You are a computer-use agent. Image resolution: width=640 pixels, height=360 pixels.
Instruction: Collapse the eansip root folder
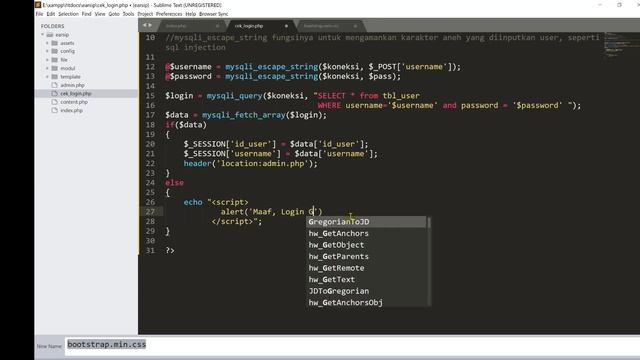click(x=43, y=35)
